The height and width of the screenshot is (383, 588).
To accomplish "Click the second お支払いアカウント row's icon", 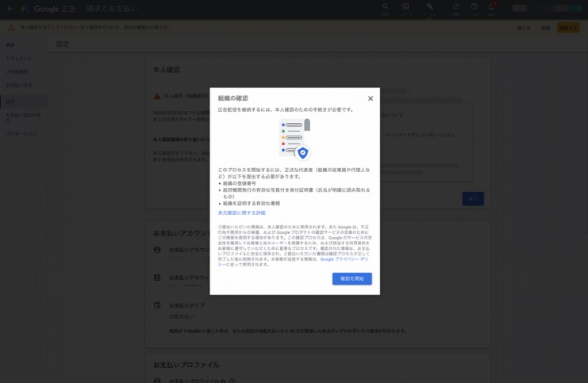I will (157, 278).
